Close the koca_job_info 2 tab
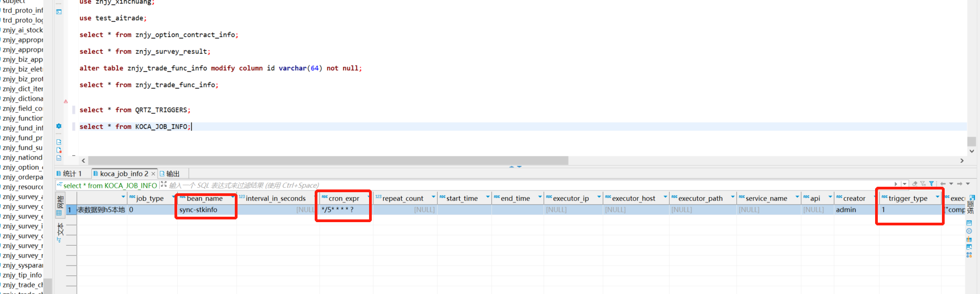 tap(153, 174)
